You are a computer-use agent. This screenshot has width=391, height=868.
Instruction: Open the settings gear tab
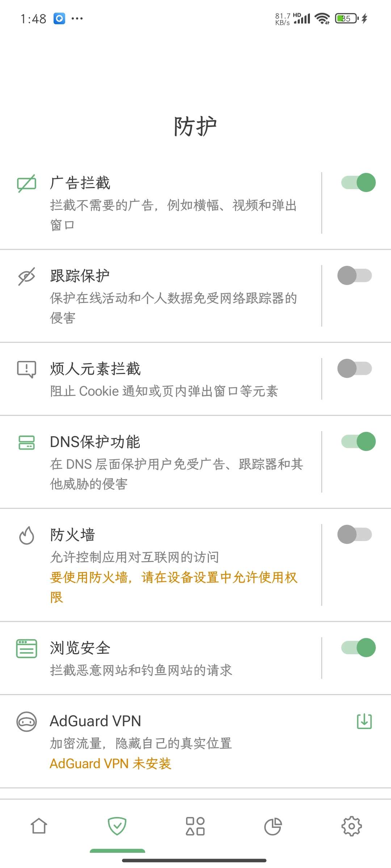352,826
